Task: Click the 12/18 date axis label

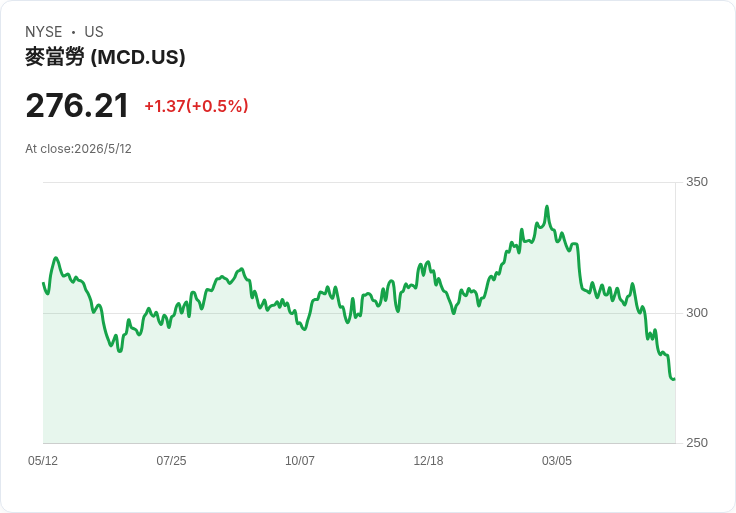Action: click(x=428, y=461)
